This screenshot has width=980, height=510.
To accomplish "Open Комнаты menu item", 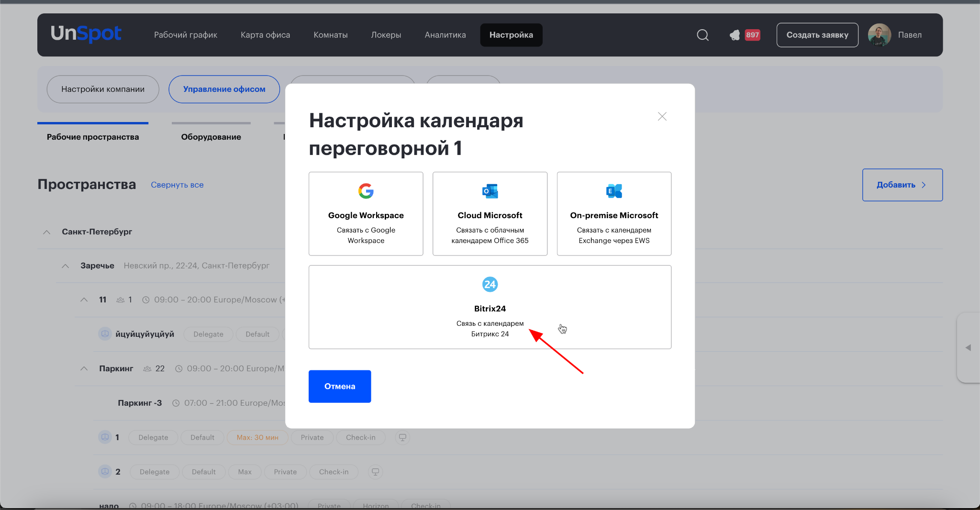I will pos(331,35).
